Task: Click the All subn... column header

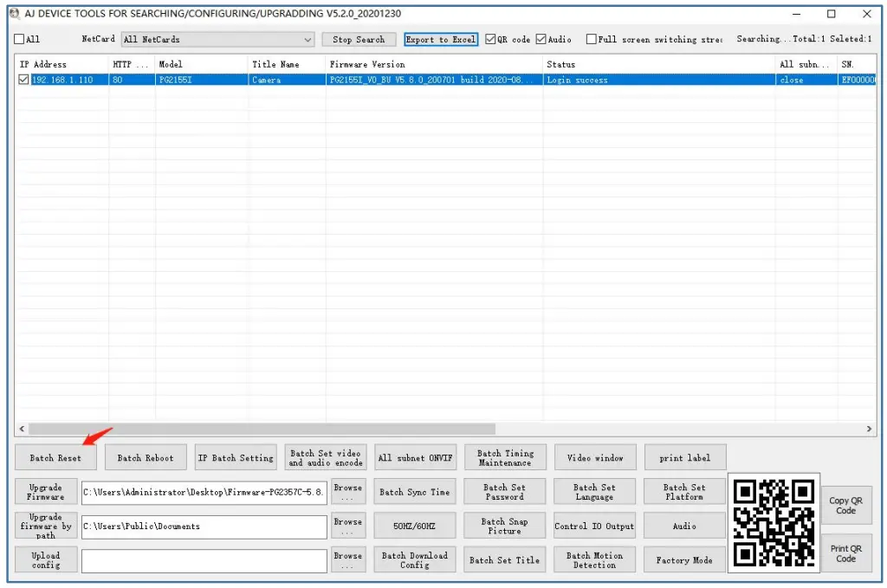Action: (x=806, y=64)
